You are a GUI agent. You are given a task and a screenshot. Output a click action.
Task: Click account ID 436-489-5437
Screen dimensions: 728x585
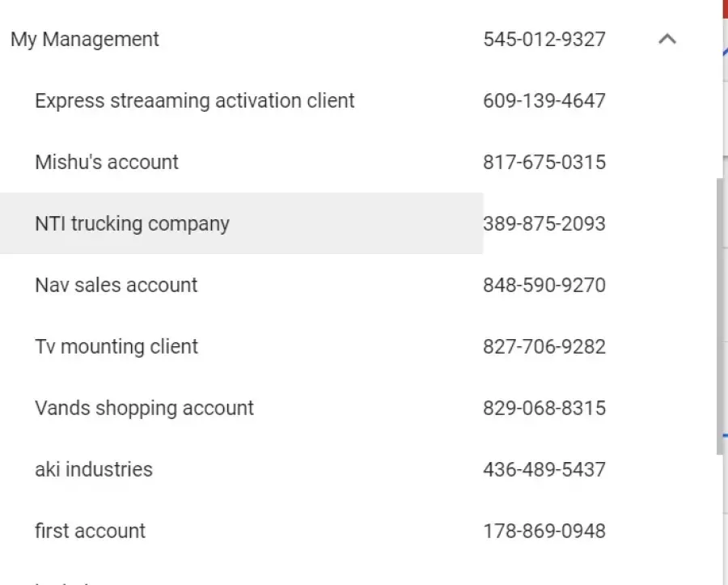click(x=544, y=469)
